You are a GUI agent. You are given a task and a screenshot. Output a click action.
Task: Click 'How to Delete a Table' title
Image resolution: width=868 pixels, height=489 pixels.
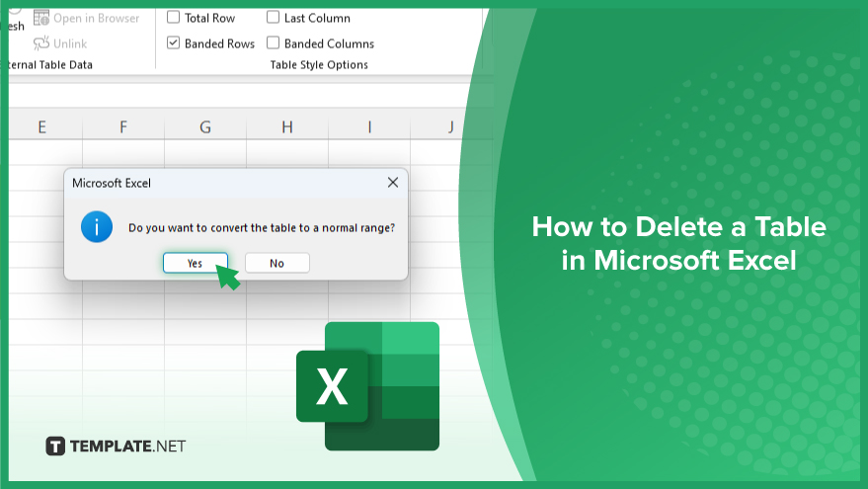pyautogui.click(x=679, y=243)
